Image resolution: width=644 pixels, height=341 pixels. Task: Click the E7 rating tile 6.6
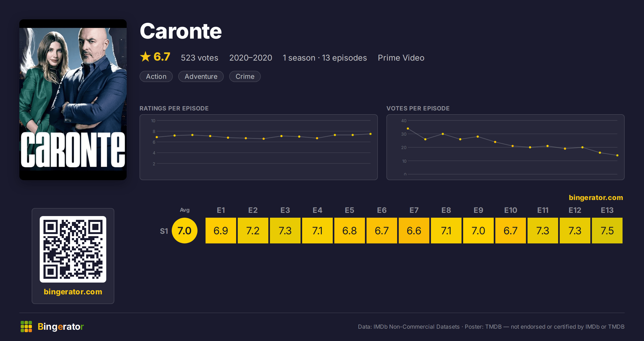[x=414, y=231]
